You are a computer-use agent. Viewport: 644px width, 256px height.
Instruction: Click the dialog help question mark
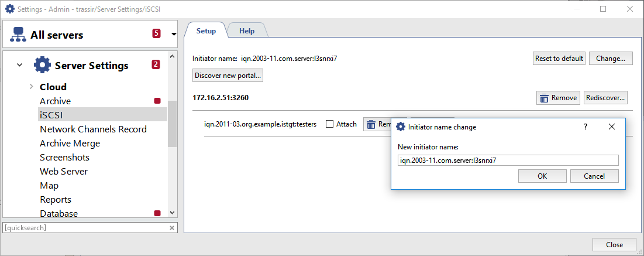coord(585,127)
